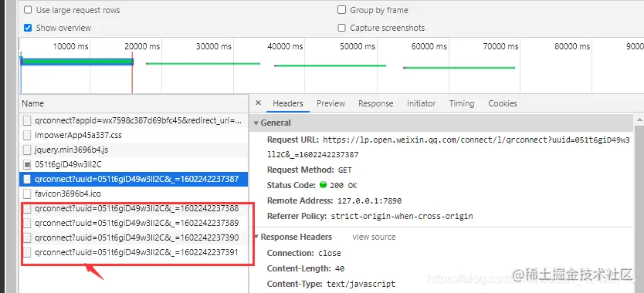Open the Timing tab
This screenshot has width=644, height=293.
(x=462, y=103)
